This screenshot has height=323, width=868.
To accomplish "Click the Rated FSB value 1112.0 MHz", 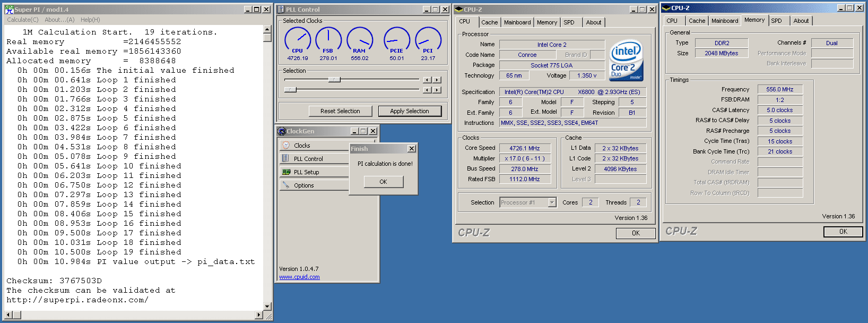I will pos(525,179).
